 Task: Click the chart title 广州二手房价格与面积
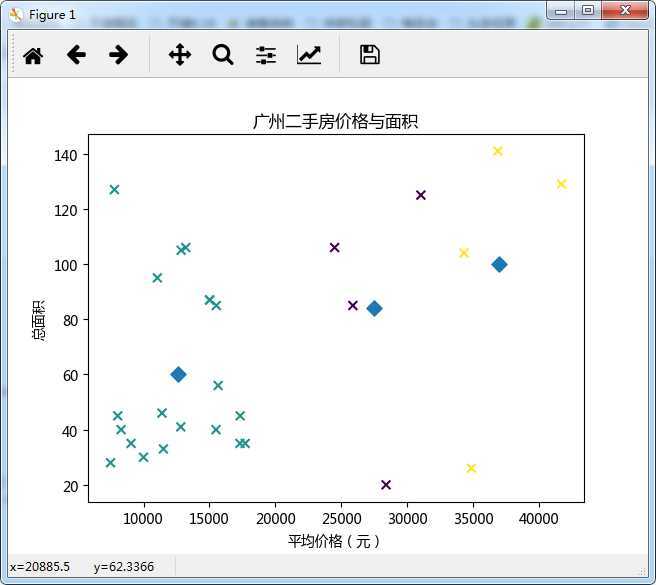[336, 122]
